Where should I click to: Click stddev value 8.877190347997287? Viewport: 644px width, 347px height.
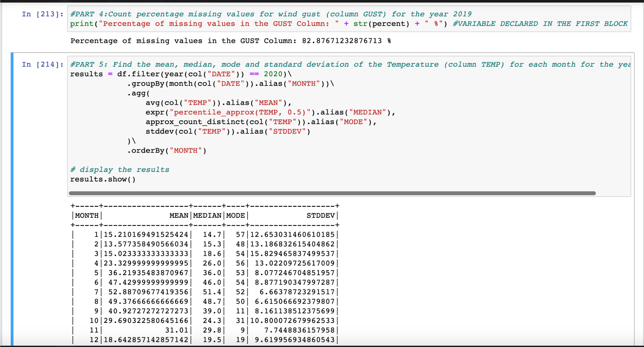point(295,283)
